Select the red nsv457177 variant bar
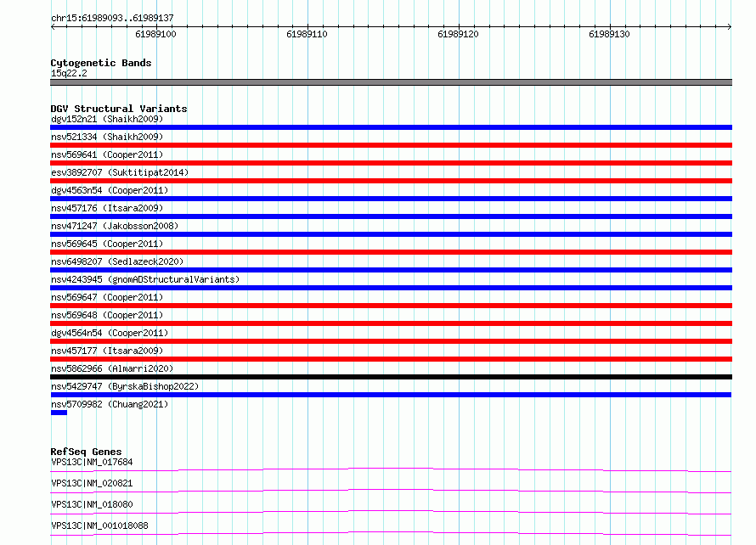The height and width of the screenshot is (545, 756). tap(391, 359)
